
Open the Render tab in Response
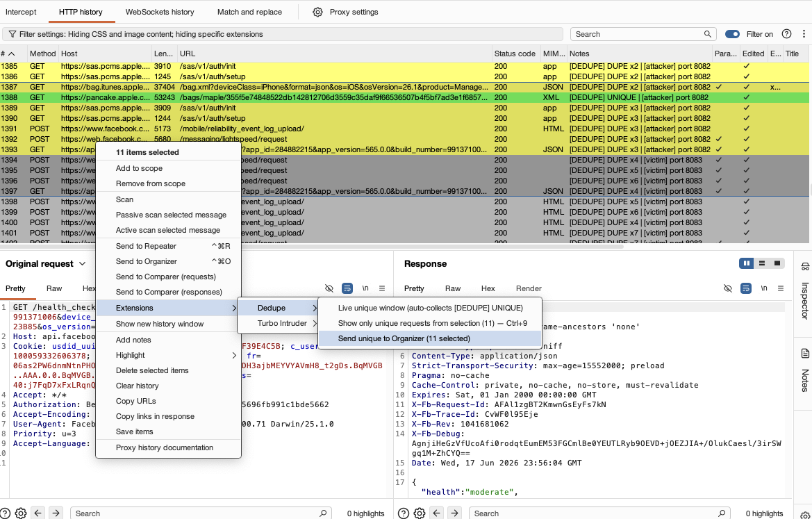point(529,288)
